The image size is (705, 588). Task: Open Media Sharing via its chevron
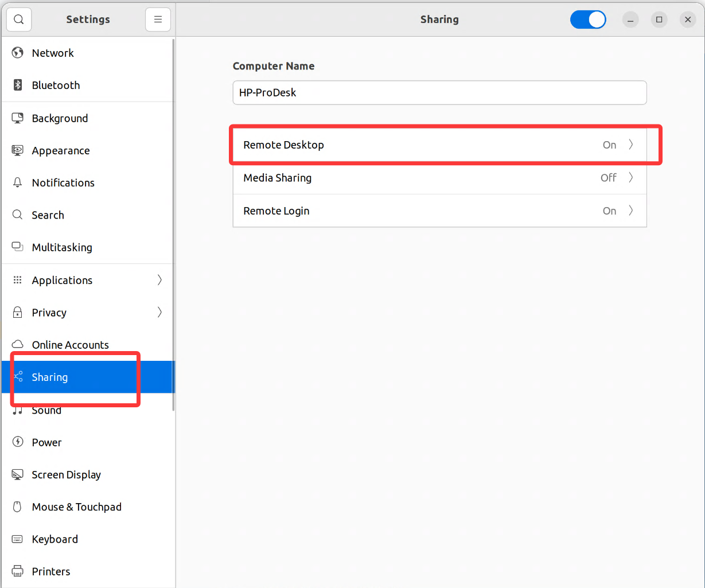(630, 178)
